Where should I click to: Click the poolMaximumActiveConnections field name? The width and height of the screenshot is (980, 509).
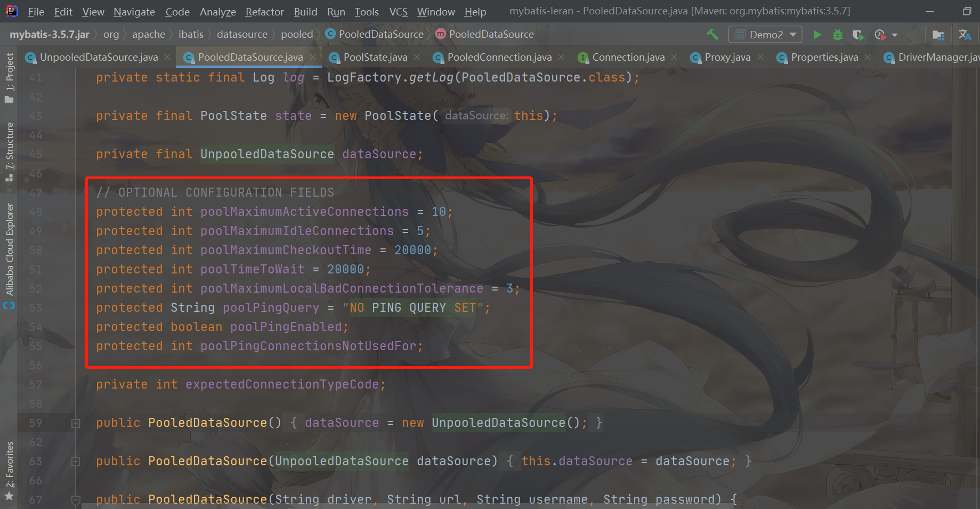(304, 212)
